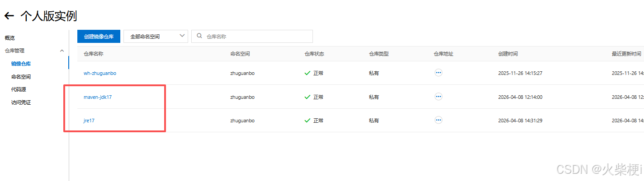The image size is (644, 181).
Task: Click the 仓库状态 column header
Action: [x=314, y=54]
